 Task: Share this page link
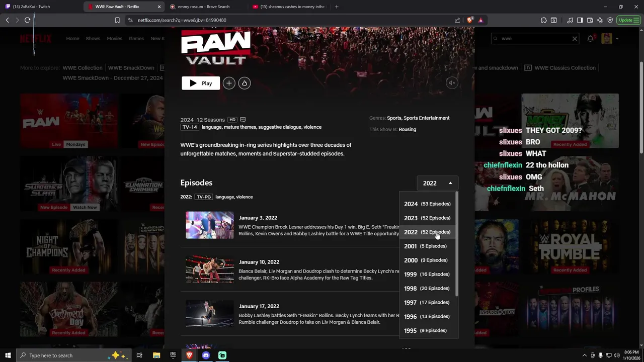point(457,20)
